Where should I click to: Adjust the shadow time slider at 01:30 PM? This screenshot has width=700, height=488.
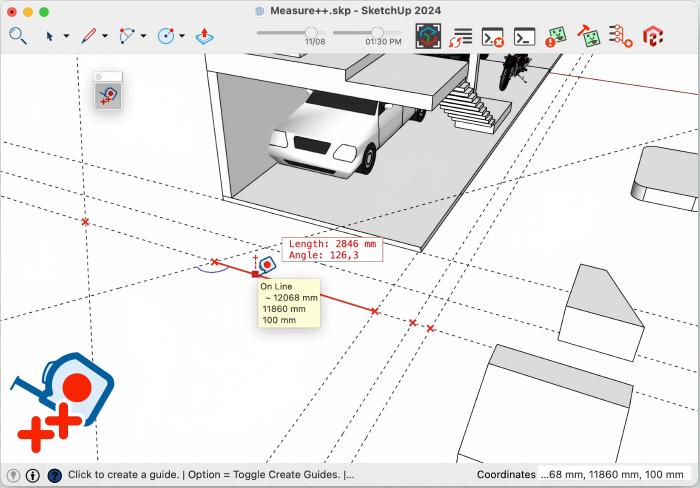click(x=377, y=32)
